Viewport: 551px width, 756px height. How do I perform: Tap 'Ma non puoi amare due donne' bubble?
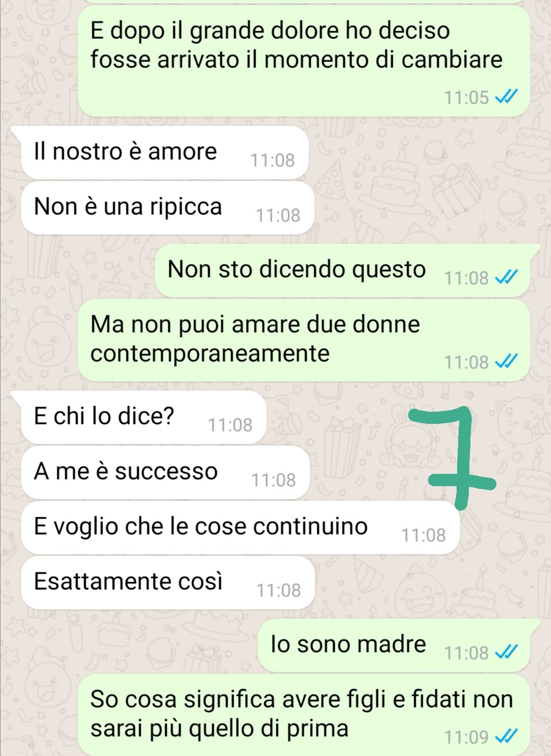304,341
